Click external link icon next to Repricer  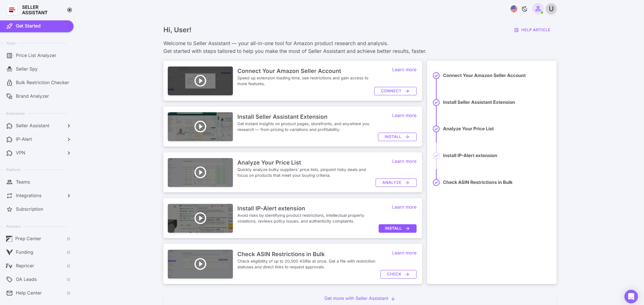point(68,266)
